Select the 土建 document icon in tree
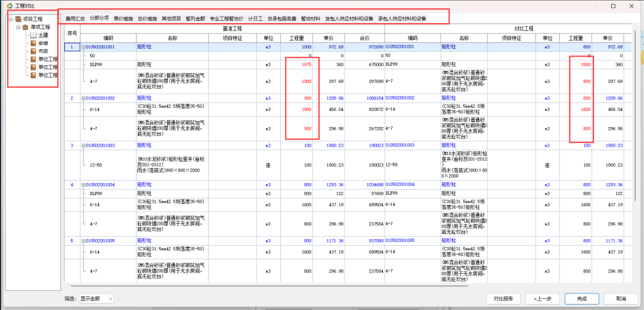The image size is (644, 310). point(33,35)
